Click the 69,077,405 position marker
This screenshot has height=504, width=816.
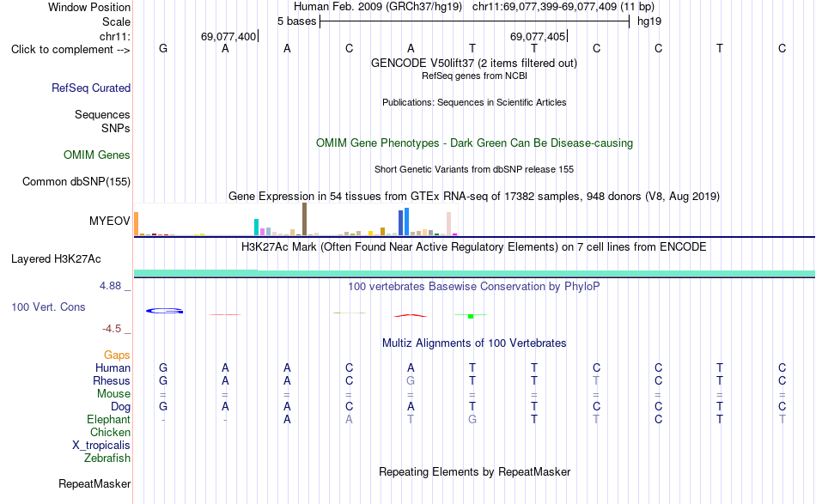pos(538,36)
